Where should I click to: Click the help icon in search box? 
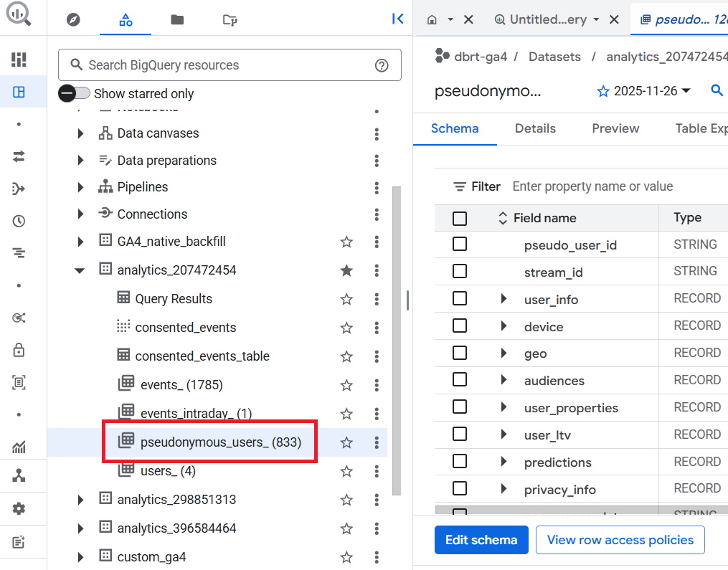[x=382, y=65]
